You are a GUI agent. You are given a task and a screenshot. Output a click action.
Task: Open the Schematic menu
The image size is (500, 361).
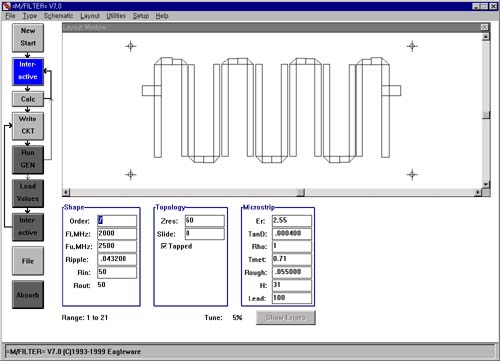(58, 16)
